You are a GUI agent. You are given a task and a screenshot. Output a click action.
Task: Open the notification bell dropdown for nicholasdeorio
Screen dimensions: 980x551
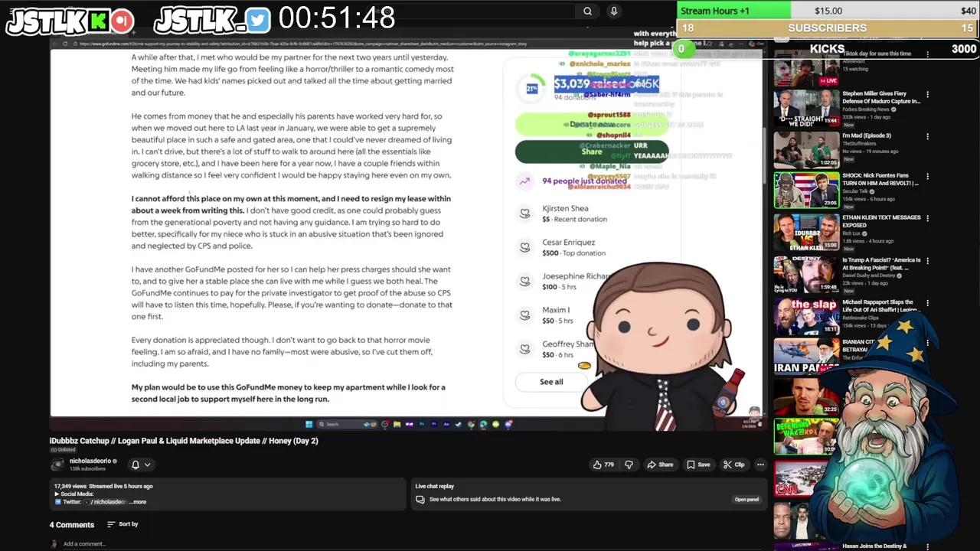pyautogui.click(x=141, y=465)
